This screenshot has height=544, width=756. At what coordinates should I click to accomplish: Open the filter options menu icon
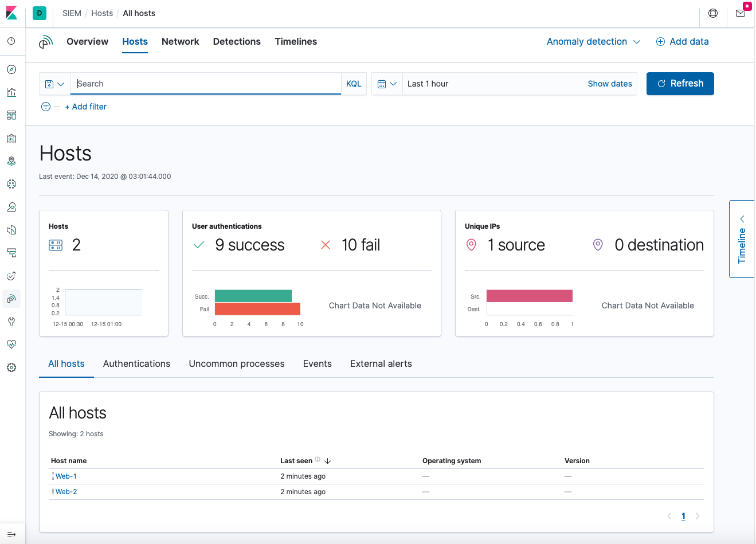46,107
